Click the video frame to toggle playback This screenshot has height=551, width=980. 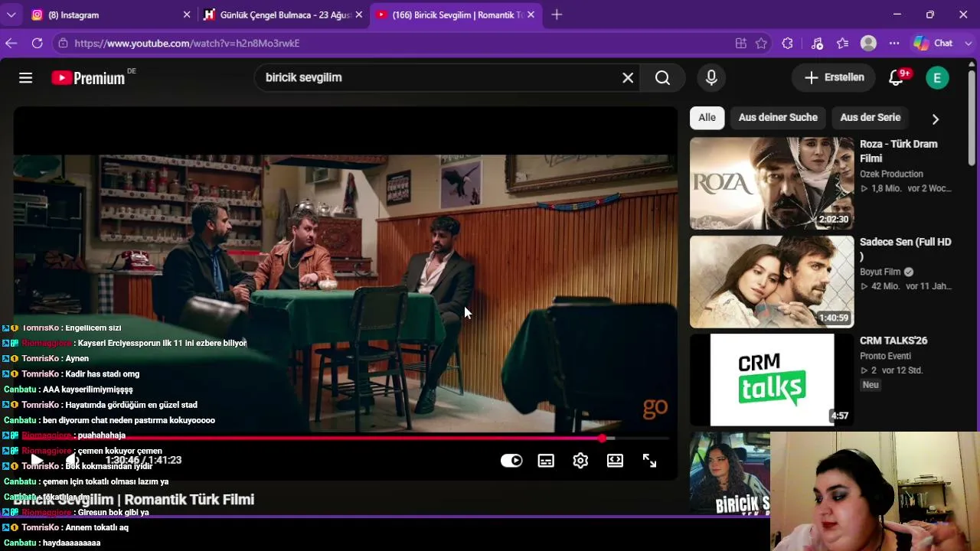click(345, 293)
